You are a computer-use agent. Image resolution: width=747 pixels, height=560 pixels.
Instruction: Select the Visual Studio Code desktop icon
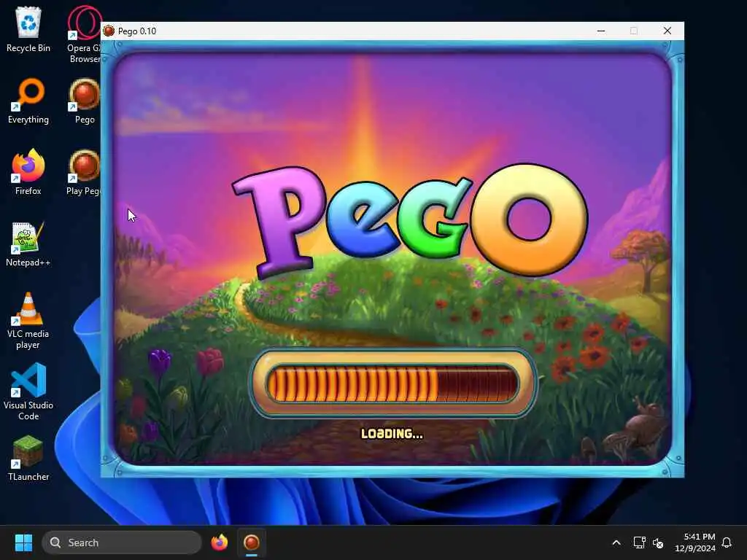coord(28,392)
